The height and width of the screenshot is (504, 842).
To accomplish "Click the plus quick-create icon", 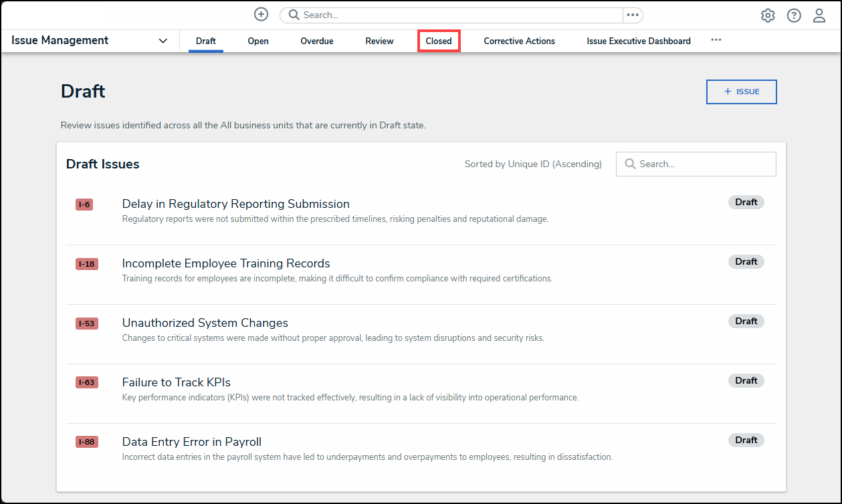I will click(261, 15).
